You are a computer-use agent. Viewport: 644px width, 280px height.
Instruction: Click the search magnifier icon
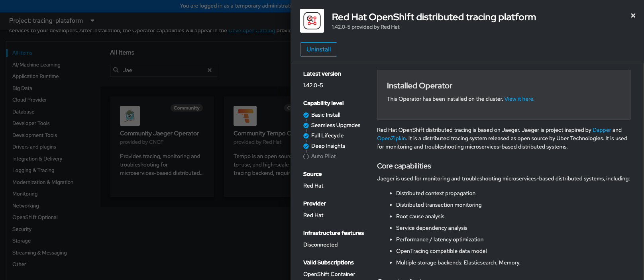click(x=116, y=70)
